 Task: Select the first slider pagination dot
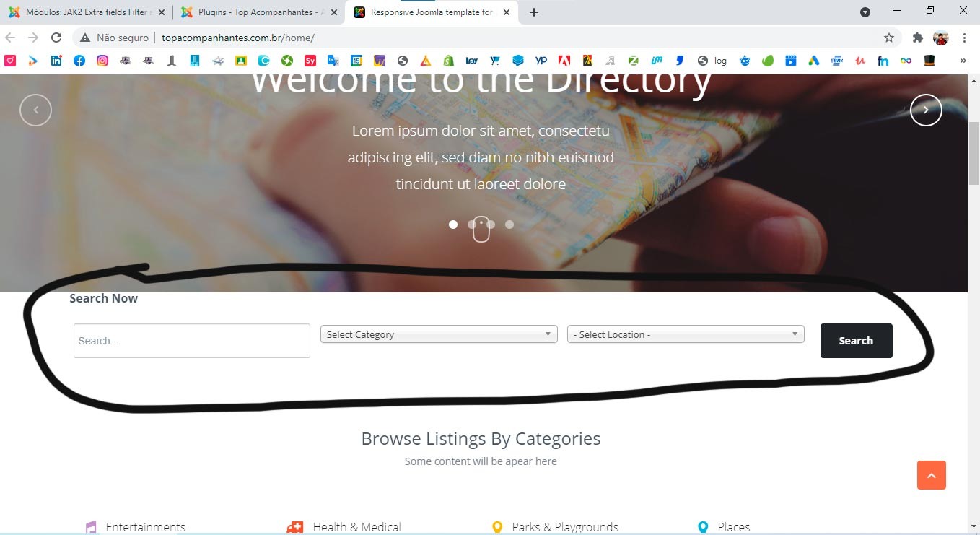pos(453,225)
